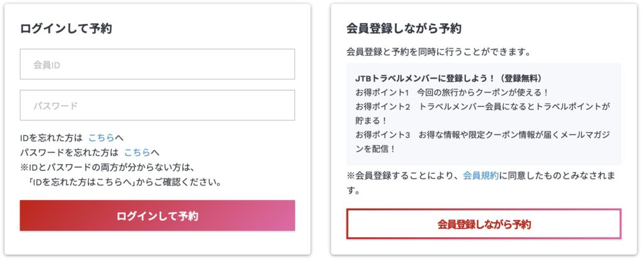
Task: Open the こちら link for forgotten ID
Action: click(x=101, y=137)
